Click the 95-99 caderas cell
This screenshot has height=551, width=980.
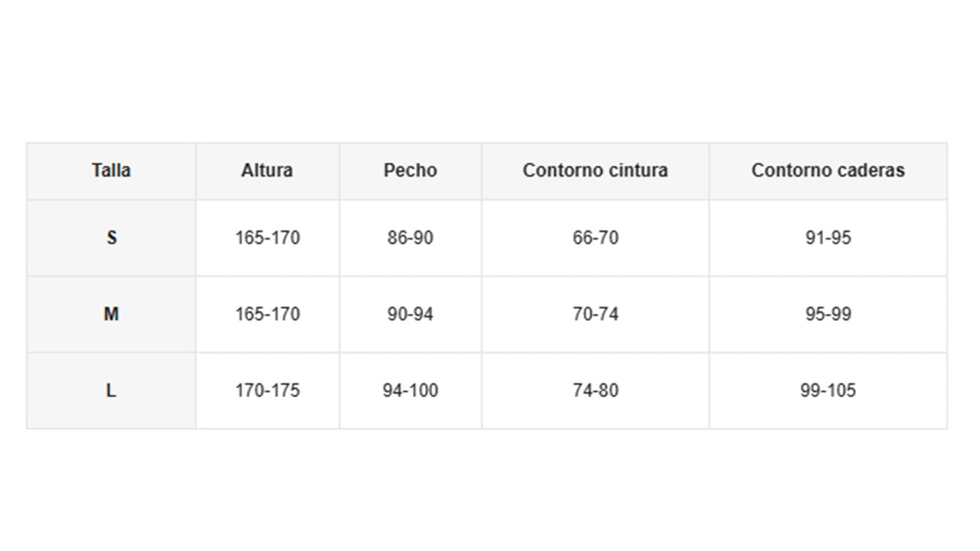point(828,314)
